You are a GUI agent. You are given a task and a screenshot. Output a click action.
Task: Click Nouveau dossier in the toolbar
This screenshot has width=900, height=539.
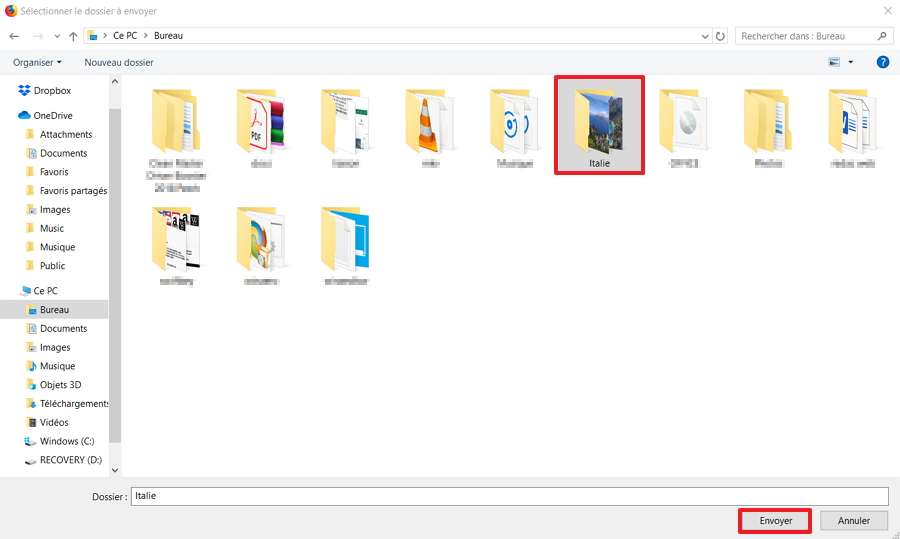[x=119, y=62]
